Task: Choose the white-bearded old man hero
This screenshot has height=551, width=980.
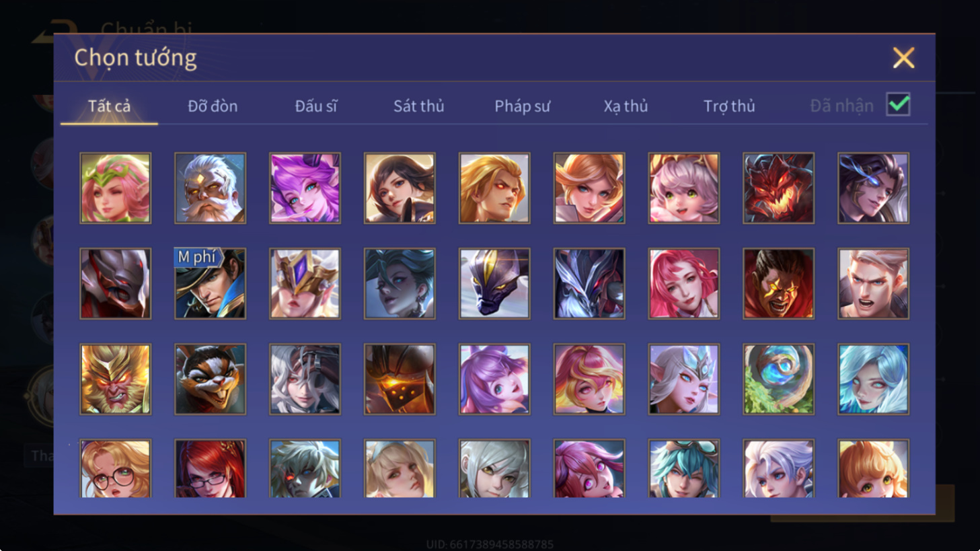Action: (x=211, y=188)
